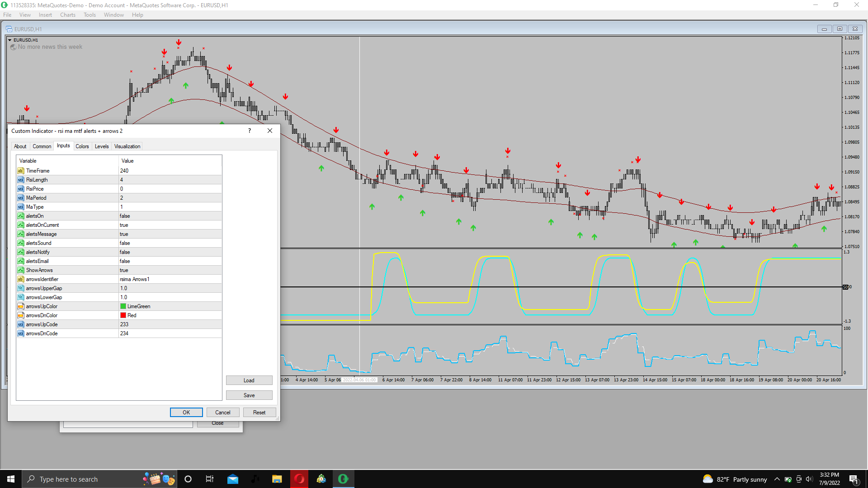Click the Reset button
This screenshot has width=868, height=488.
(x=259, y=413)
